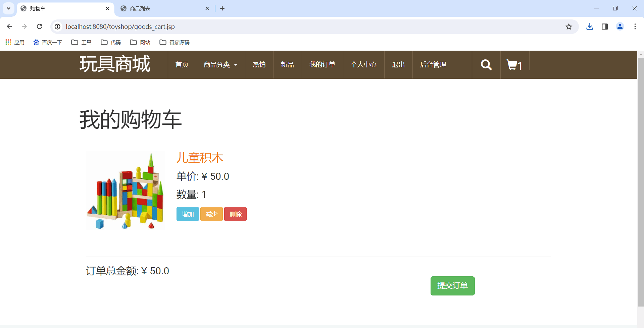644x328 pixels.
Task: Click the 玩具商城 site logo
Action: pyautogui.click(x=115, y=64)
